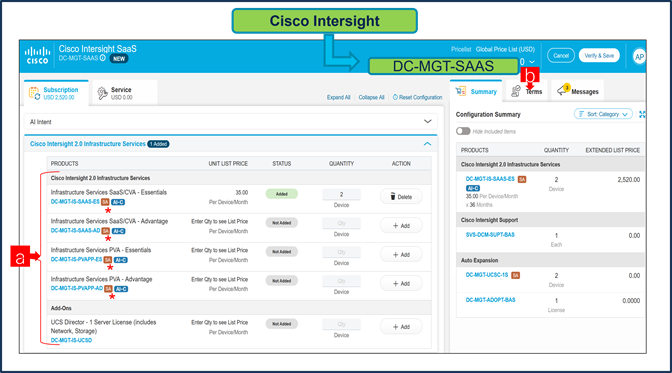Click Qty field for SaaS/CVA Advantage
The image size is (672, 373).
coord(341,223)
